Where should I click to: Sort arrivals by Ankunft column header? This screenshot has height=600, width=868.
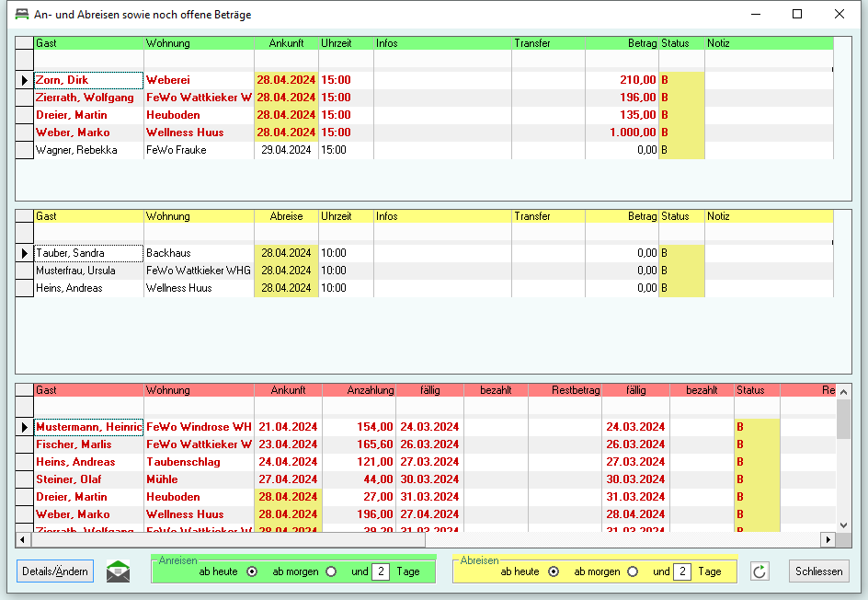[x=286, y=43]
